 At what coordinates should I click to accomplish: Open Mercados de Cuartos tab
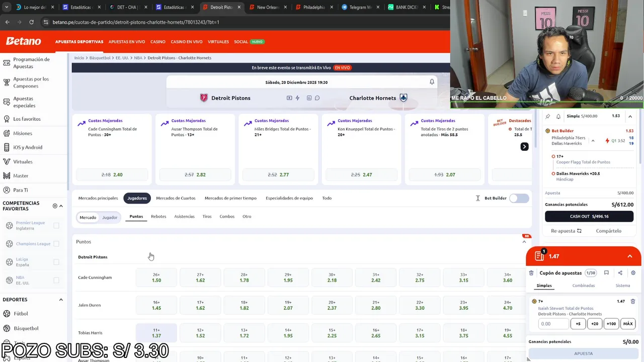click(x=176, y=198)
